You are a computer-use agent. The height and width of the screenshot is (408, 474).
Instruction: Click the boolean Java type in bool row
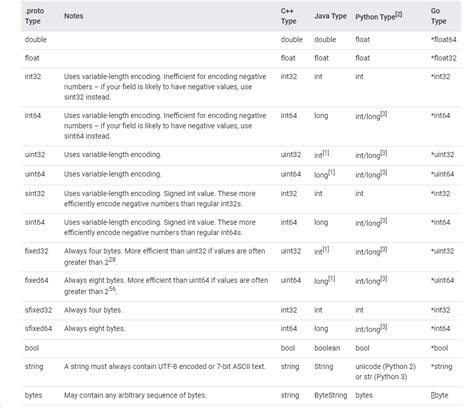coord(327,348)
